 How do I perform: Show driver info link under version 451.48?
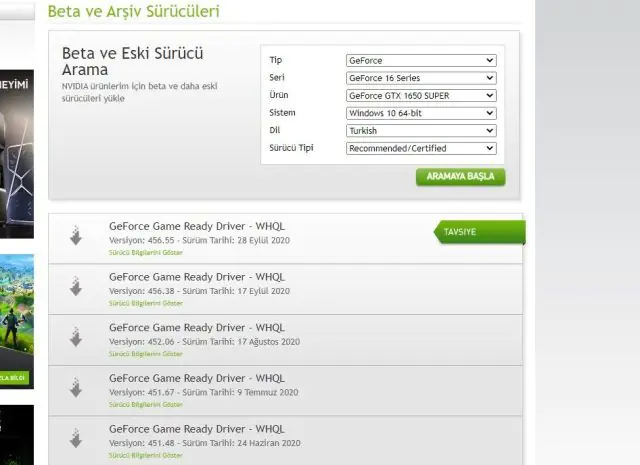click(146, 455)
